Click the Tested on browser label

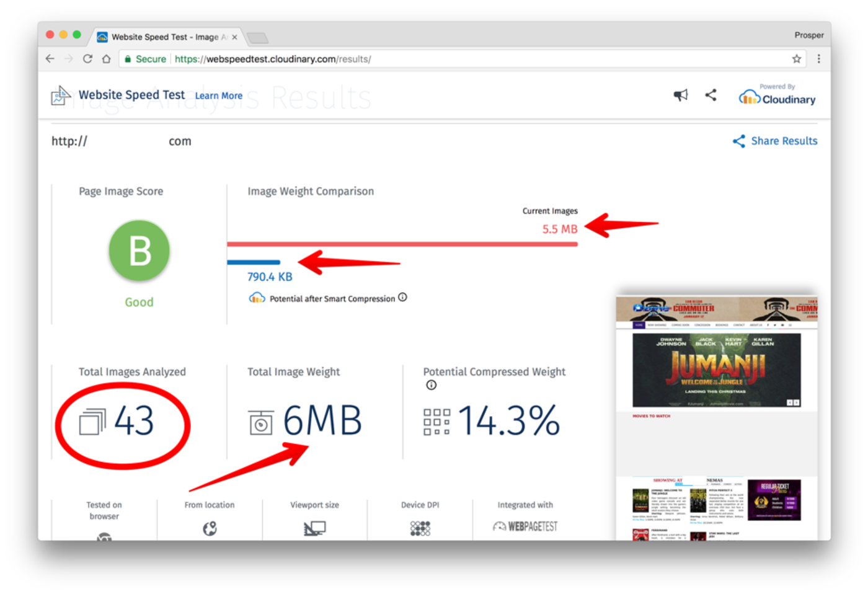[x=104, y=510]
